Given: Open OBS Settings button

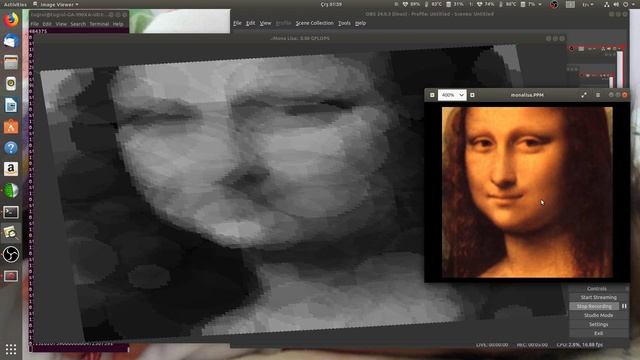Looking at the screenshot, I should pyautogui.click(x=598, y=324).
